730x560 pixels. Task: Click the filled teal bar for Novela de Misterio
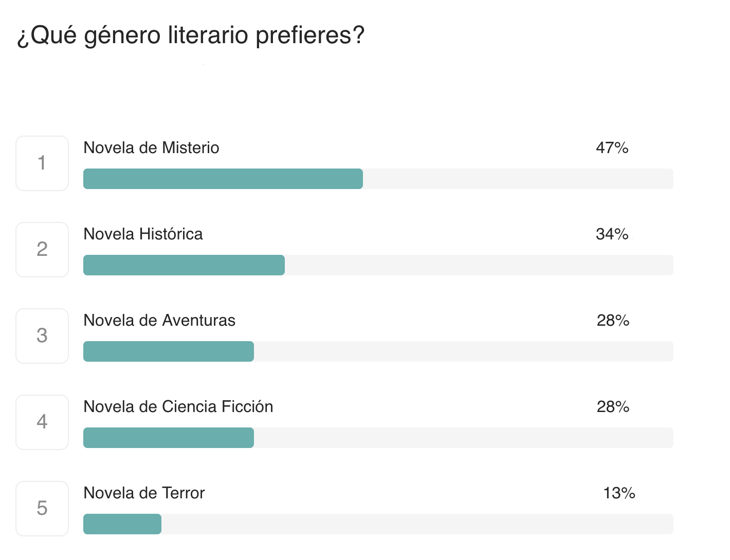223,179
